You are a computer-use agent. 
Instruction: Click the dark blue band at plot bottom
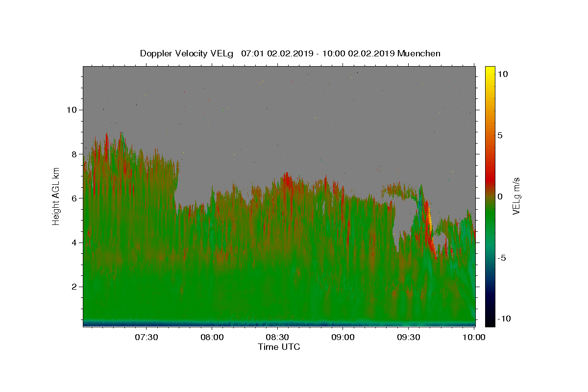[279, 323]
